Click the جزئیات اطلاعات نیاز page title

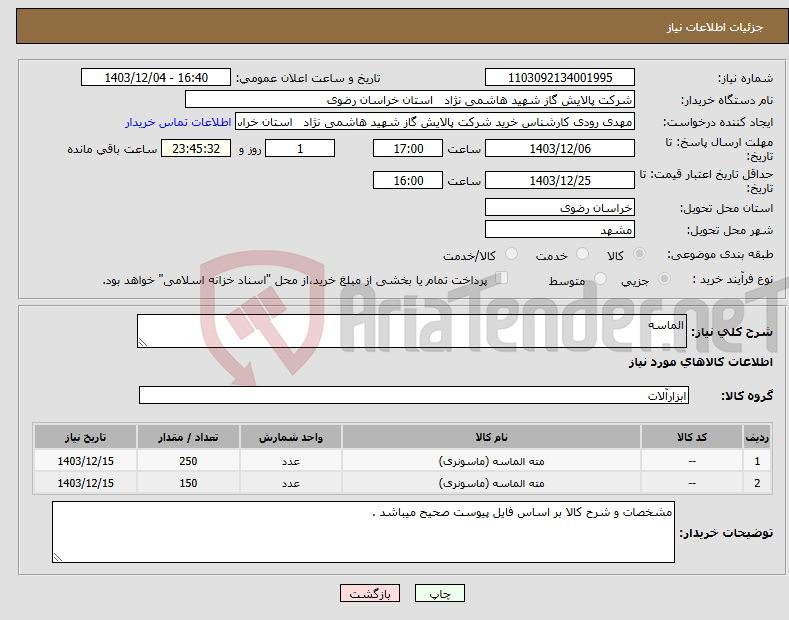tap(715, 27)
